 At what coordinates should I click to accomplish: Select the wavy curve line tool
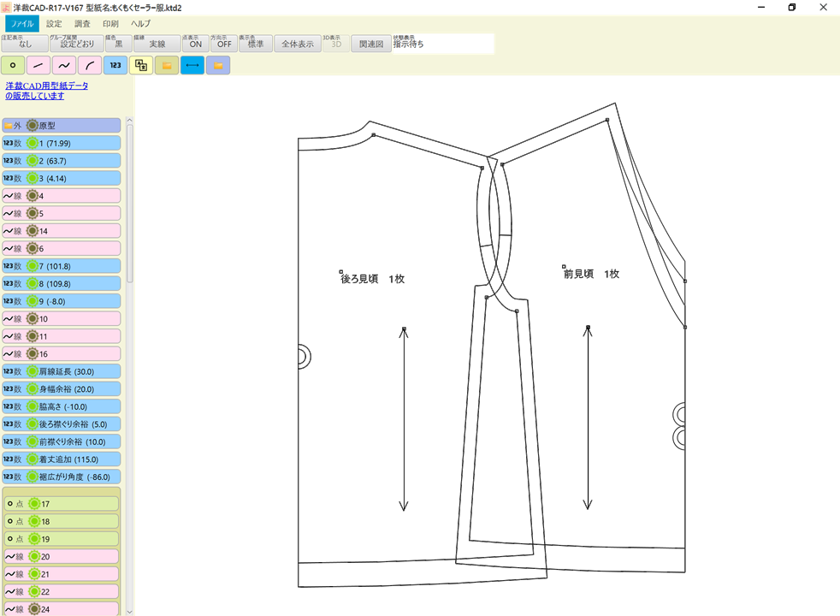(64, 65)
